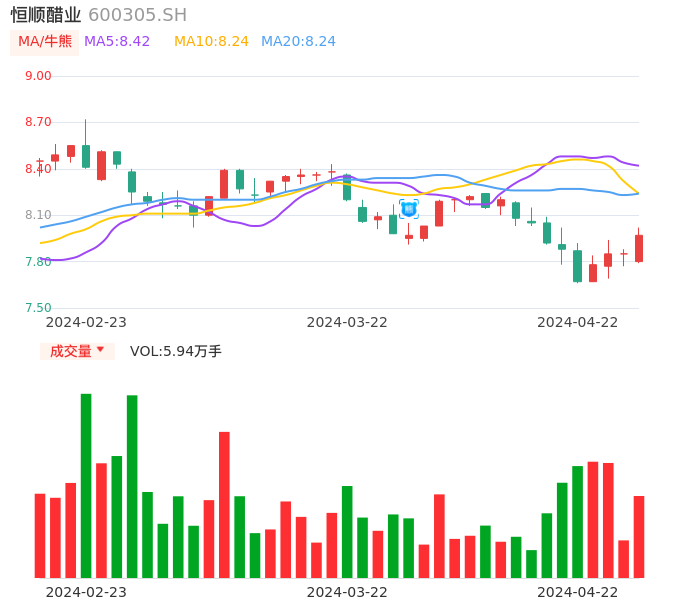Click the 8.10 price axis label
The width and height of the screenshot is (686, 606).
point(38,215)
